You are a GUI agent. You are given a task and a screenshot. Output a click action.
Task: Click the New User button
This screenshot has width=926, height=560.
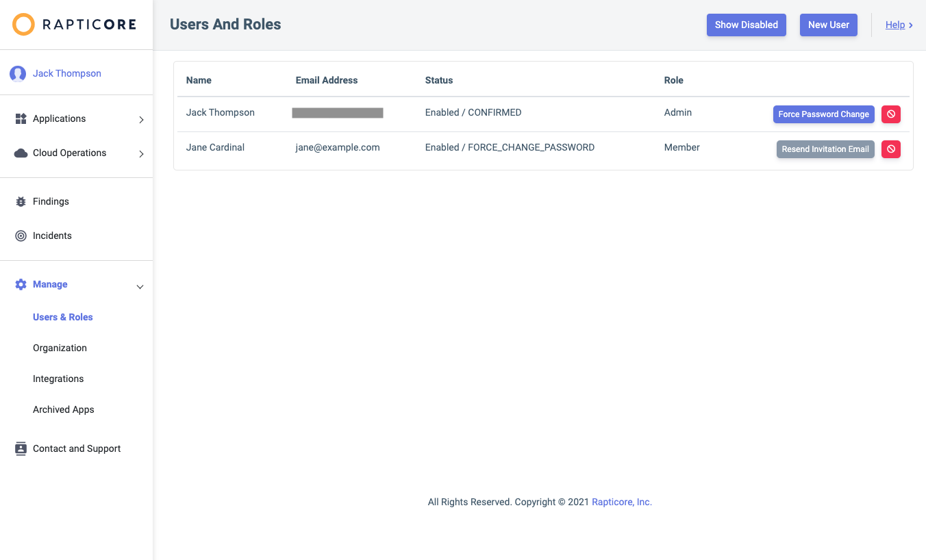829,25
